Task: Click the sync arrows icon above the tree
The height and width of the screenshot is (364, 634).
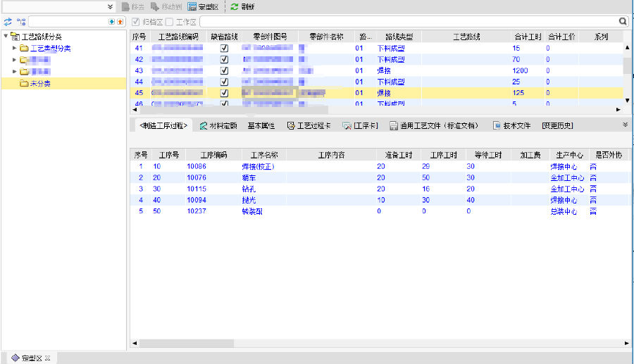Action: tap(8, 22)
